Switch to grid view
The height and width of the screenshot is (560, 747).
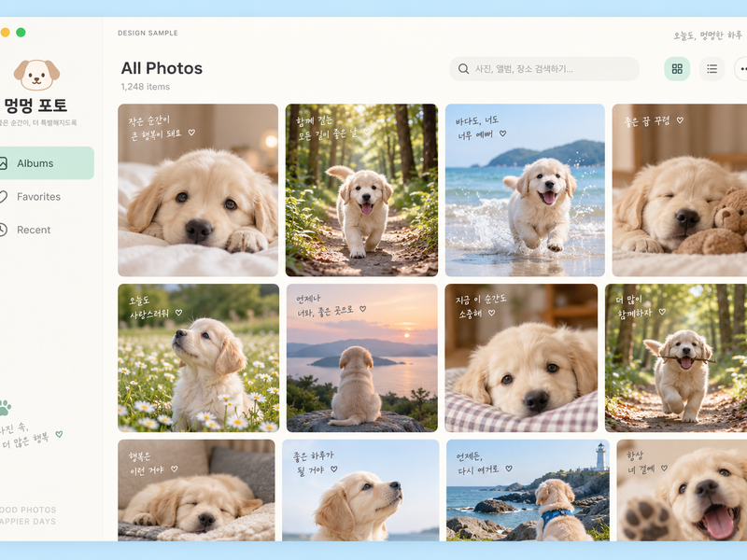click(x=677, y=69)
